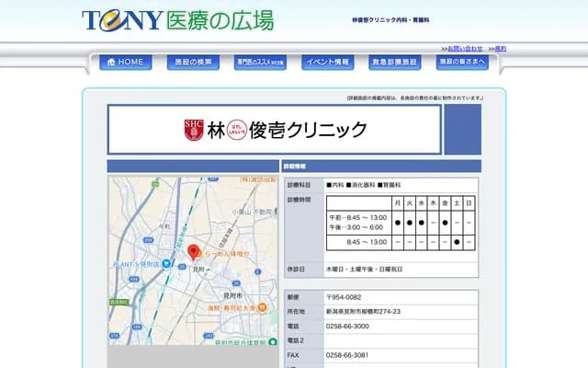The height and width of the screenshot is (368, 588).
Task: Click the Saturday 8:45 ~ 13:00 row label
Action: click(x=367, y=242)
